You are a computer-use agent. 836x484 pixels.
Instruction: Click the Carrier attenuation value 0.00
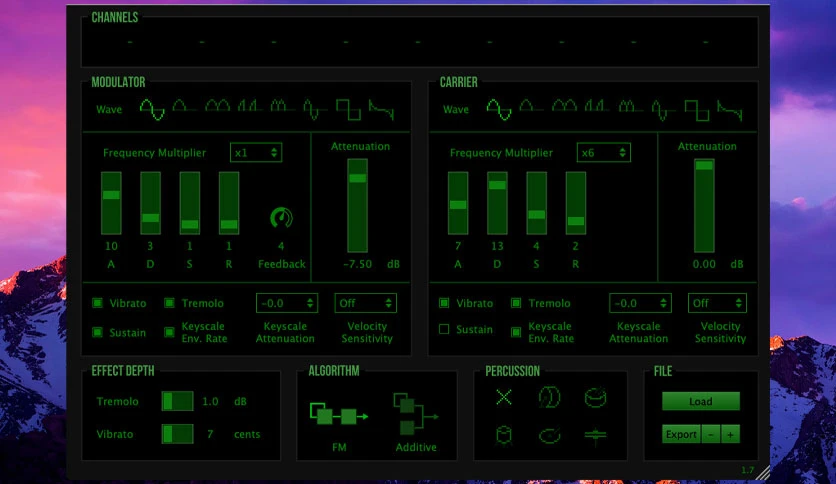[704, 264]
